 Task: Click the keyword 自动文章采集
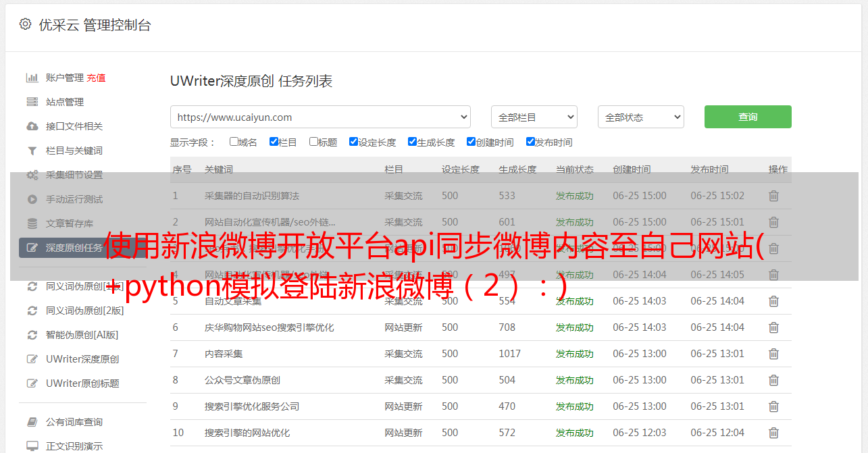pos(233,301)
